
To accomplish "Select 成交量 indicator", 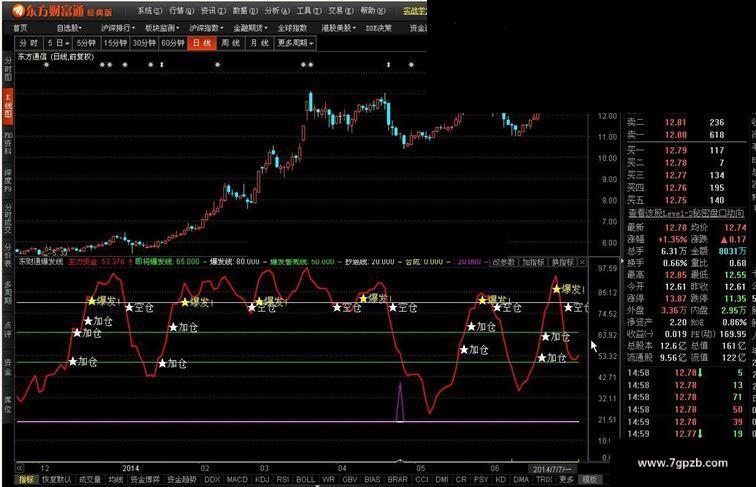I will (x=90, y=479).
